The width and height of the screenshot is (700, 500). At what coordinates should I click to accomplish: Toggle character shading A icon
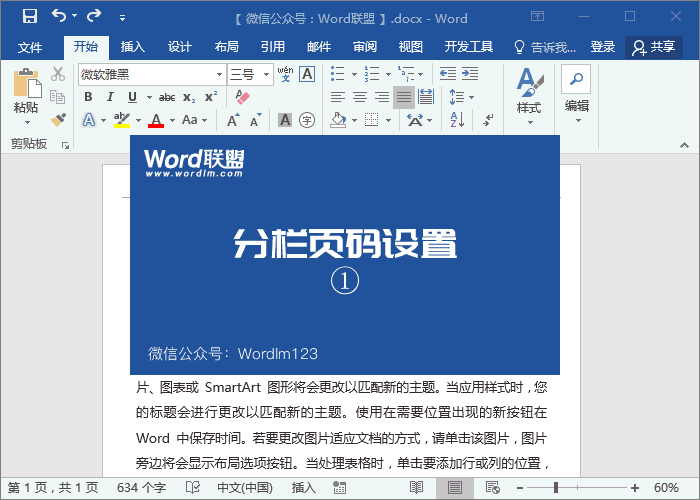(285, 120)
